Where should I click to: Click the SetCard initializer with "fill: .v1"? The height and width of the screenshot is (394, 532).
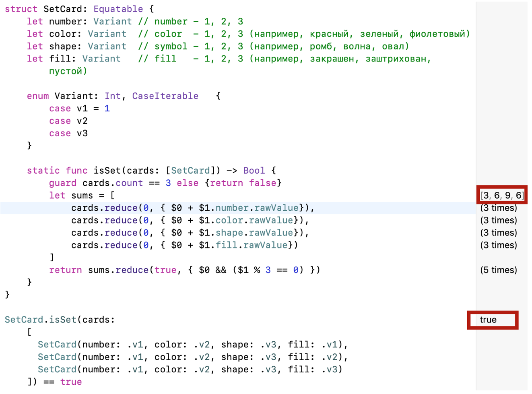193,345
